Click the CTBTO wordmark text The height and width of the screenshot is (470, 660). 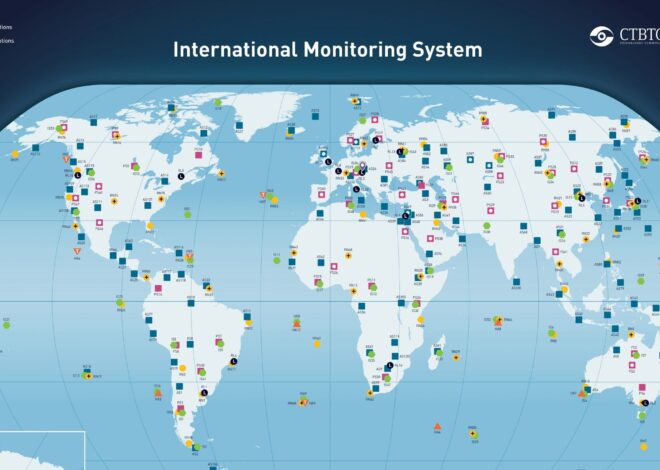tap(639, 35)
